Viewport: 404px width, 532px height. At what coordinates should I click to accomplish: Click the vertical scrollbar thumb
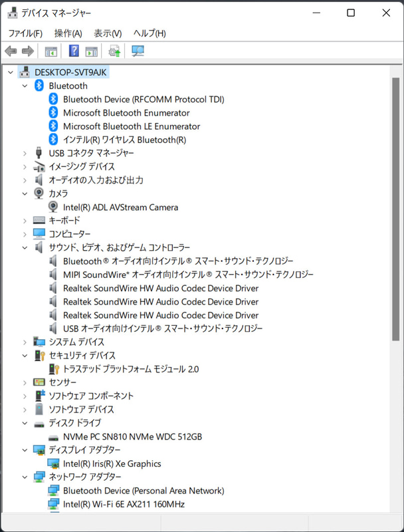tap(395, 209)
